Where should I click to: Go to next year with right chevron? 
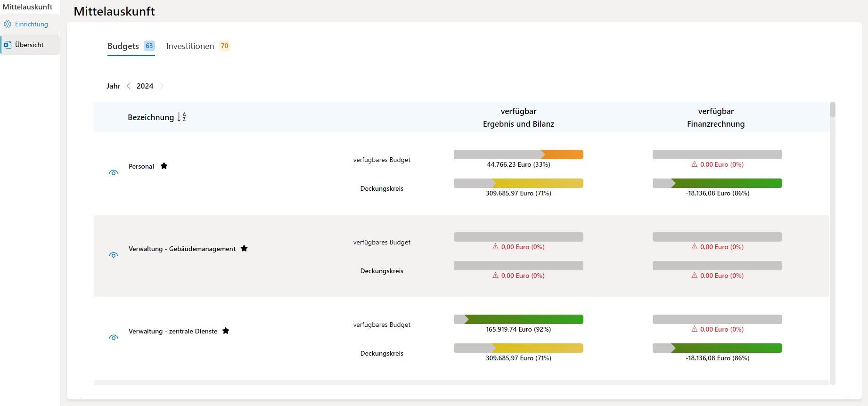[x=162, y=86]
